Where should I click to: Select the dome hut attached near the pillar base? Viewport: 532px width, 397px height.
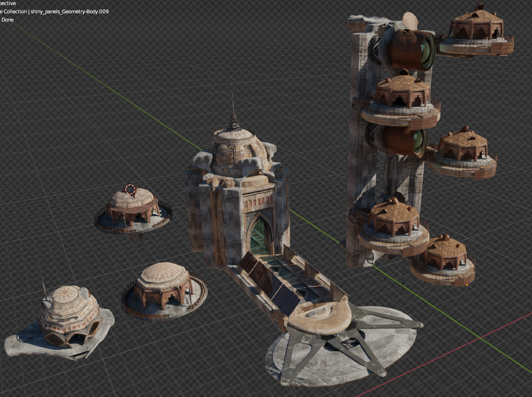tap(394, 225)
